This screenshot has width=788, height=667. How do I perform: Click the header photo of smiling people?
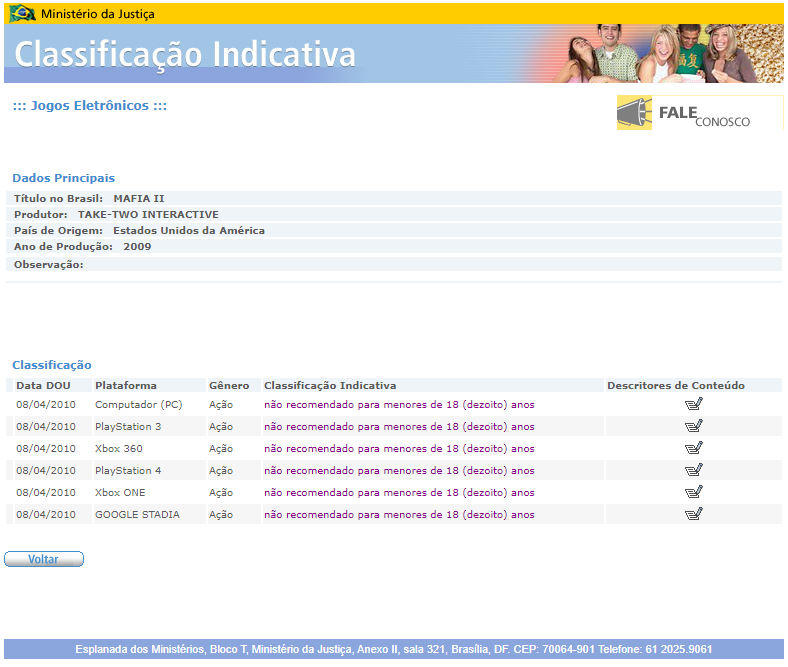668,53
